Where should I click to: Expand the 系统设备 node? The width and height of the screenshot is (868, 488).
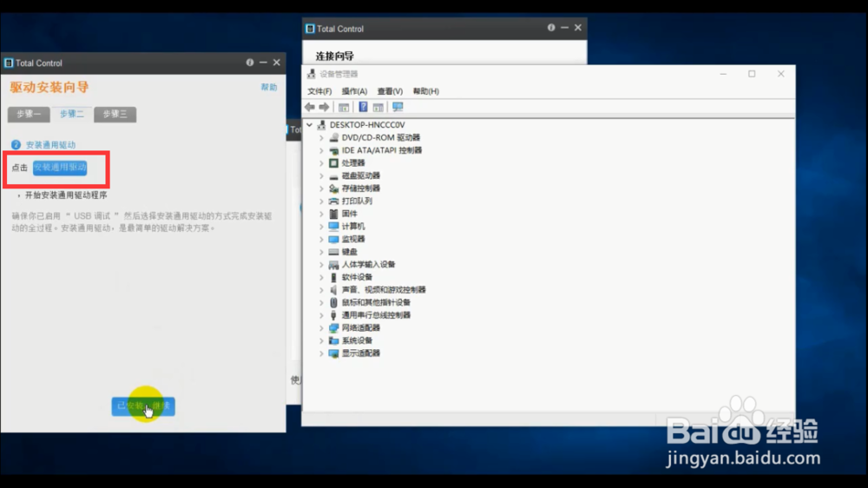click(x=322, y=340)
